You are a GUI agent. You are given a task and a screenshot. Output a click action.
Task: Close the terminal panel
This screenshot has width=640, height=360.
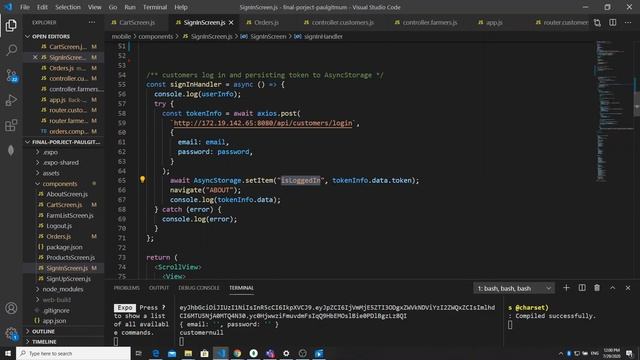pos(628,288)
